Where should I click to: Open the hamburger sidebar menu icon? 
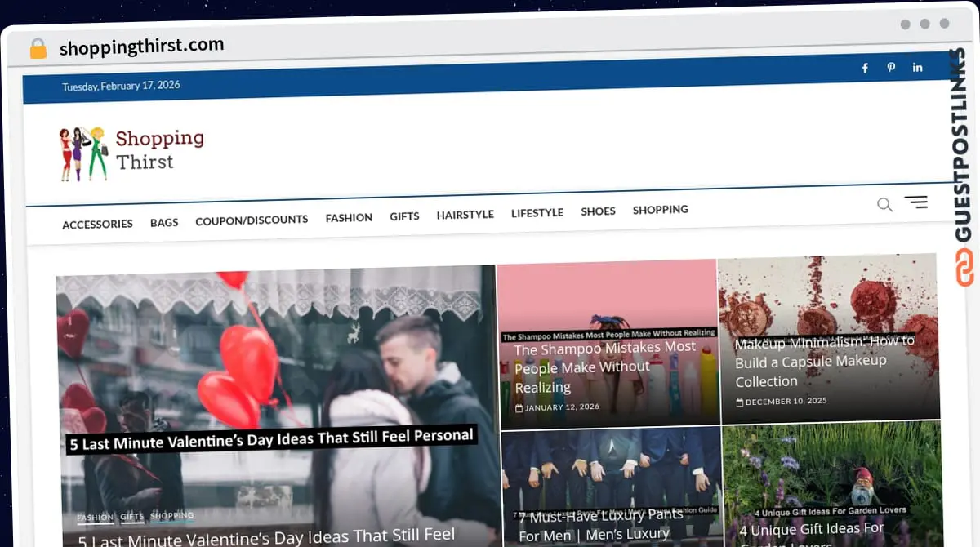[x=915, y=202]
